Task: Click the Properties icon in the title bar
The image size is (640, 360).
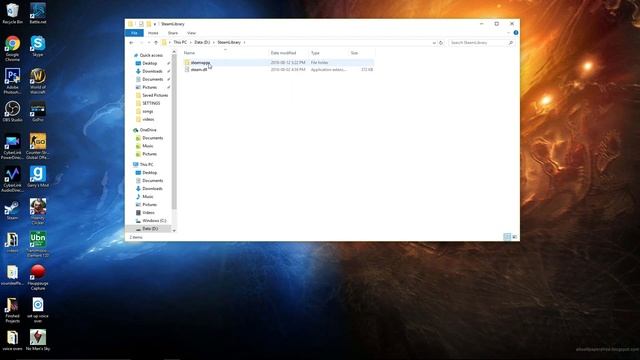Action: pos(141,24)
